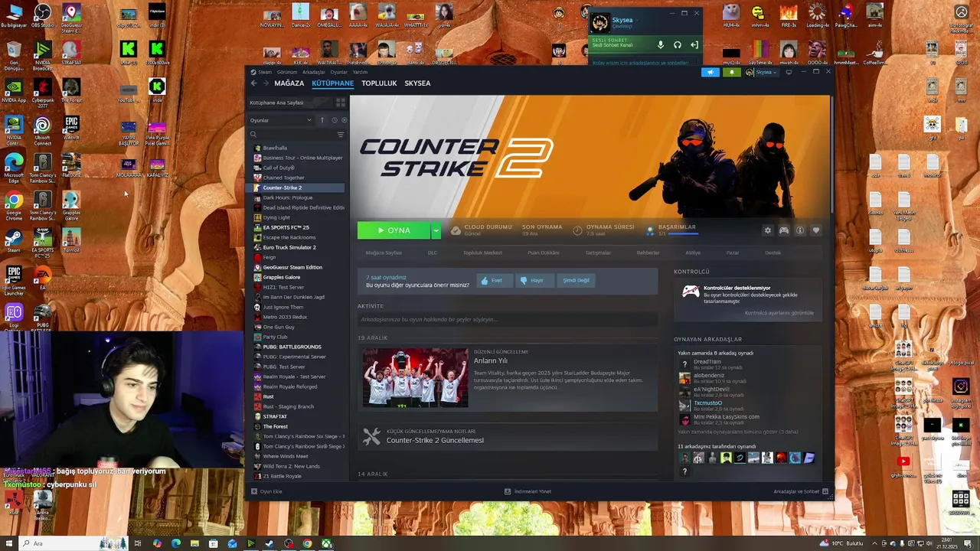Dismiss with the Şimdi Değil button
Viewport: 980px width, 551px height.
(577, 280)
